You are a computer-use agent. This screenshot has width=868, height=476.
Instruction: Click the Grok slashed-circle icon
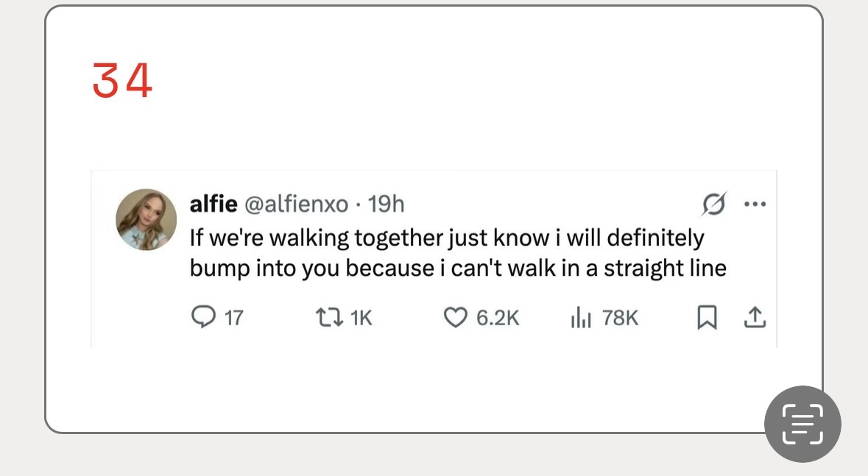pos(713,205)
